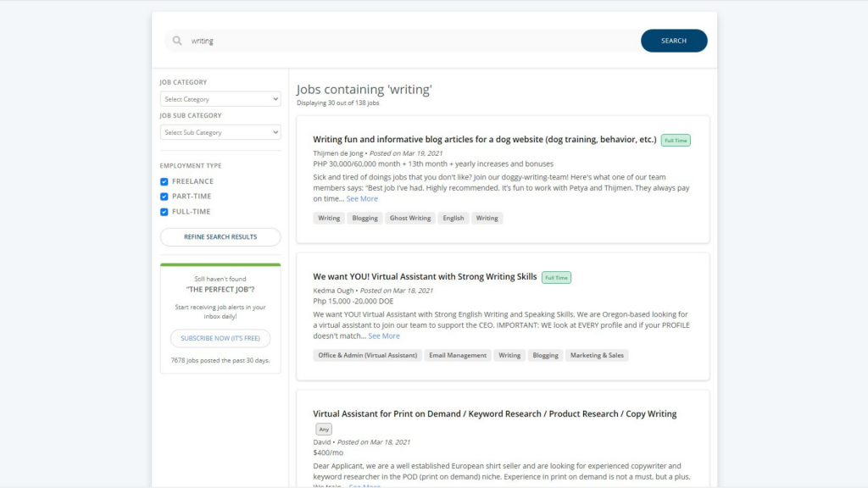Click poster name 'Kedma Ough'
This screenshot has width=868, height=488.
click(333, 291)
